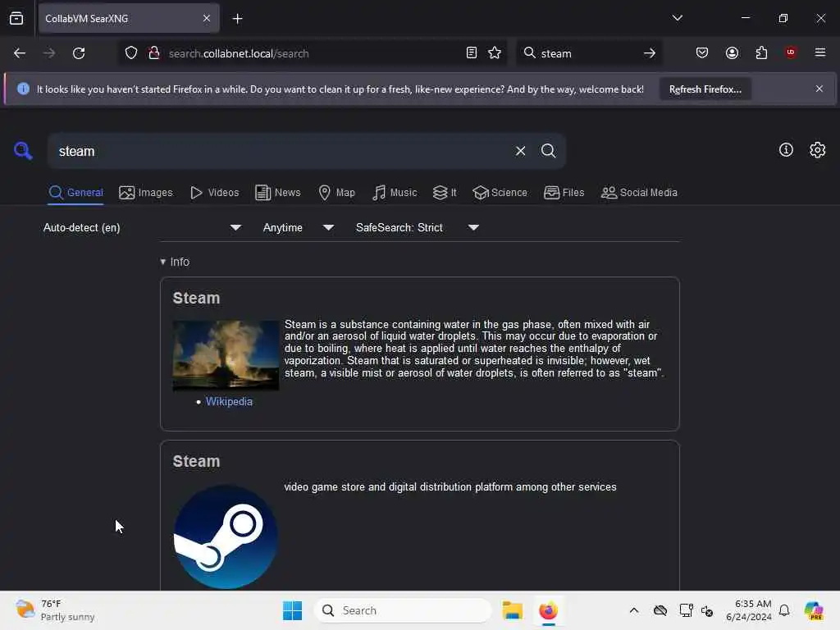
Task: Clear the SearXNG search query
Action: (520, 151)
